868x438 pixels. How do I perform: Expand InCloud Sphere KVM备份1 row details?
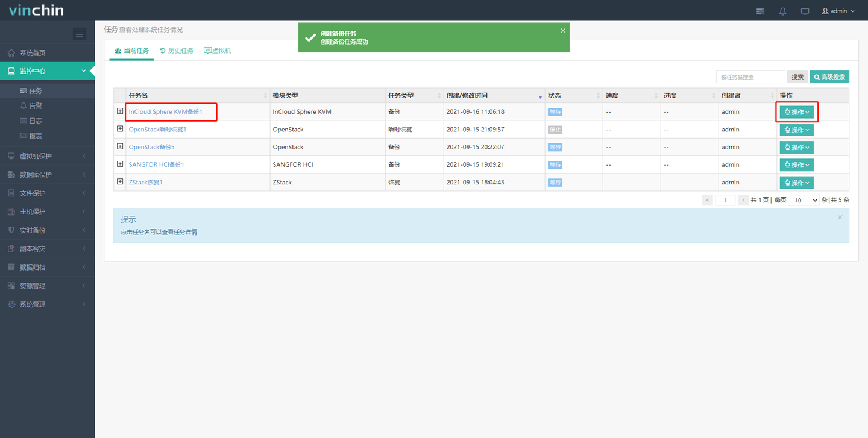120,111
